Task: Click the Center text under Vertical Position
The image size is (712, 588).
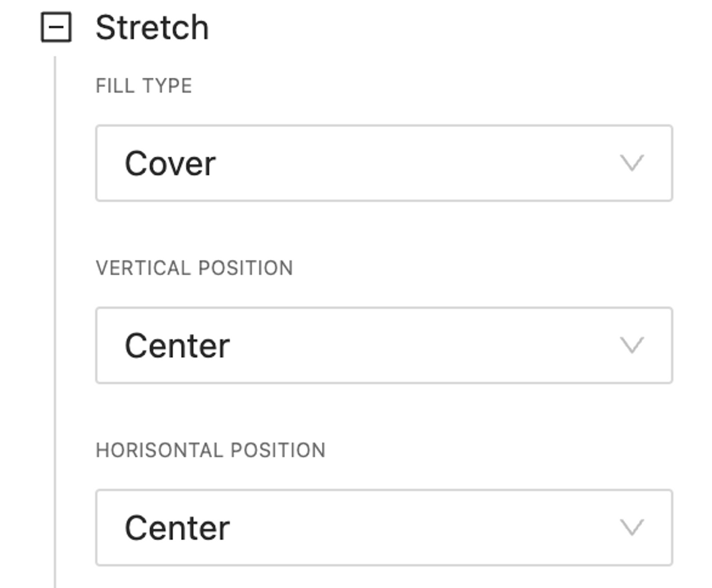Action: click(x=177, y=346)
